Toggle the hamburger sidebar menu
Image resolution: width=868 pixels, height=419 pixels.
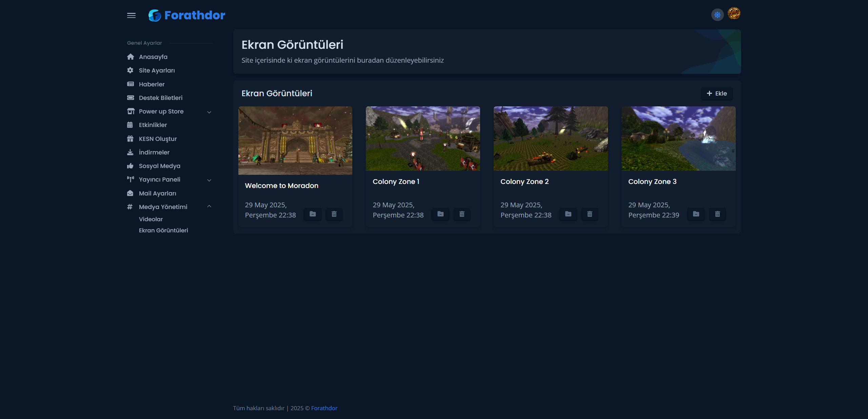pos(131,15)
